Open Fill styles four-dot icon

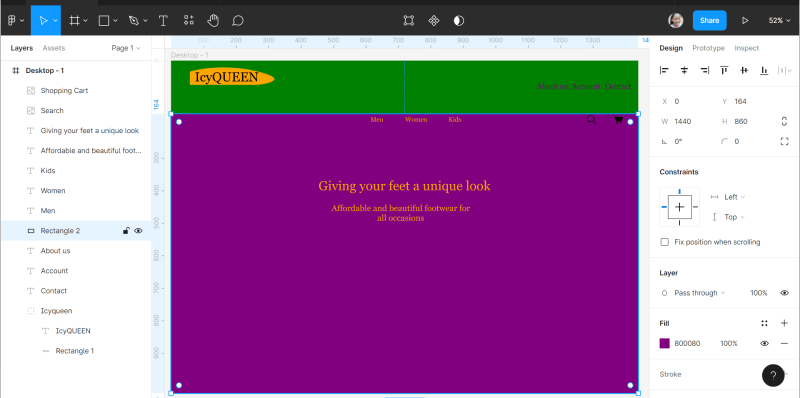click(x=764, y=323)
